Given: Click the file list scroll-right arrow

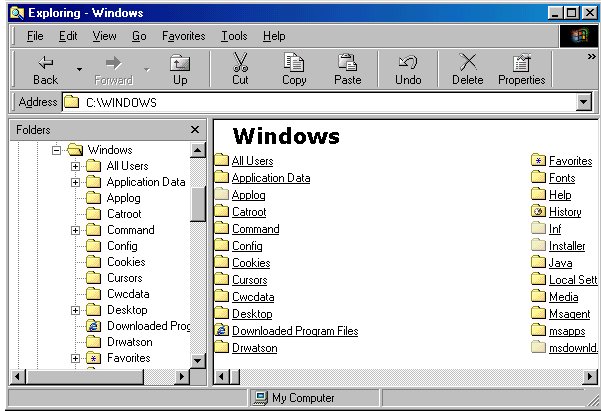Looking at the screenshot, I should pos(590,377).
